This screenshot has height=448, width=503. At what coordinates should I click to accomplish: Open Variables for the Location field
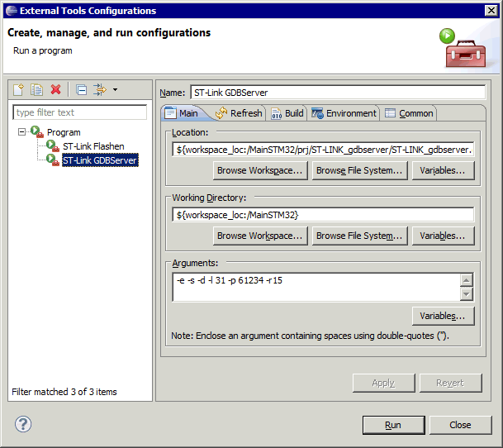pyautogui.click(x=443, y=170)
